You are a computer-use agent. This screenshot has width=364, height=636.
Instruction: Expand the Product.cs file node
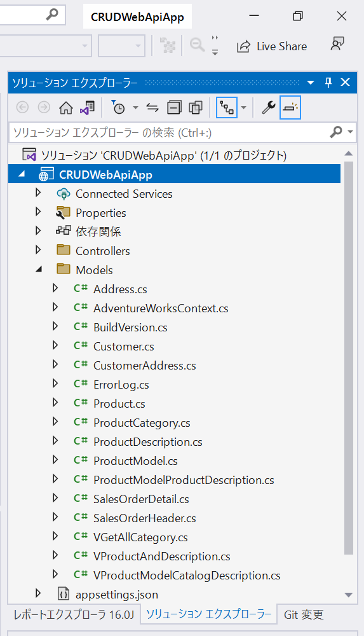(55, 403)
